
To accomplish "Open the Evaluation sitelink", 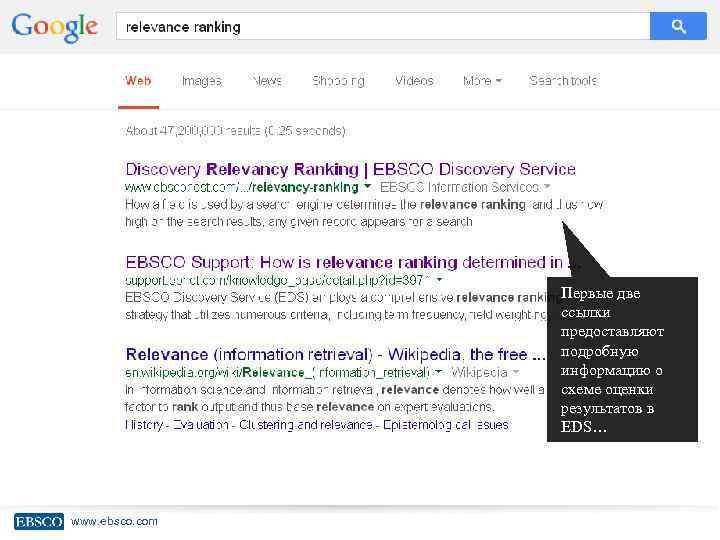I will click(201, 425).
